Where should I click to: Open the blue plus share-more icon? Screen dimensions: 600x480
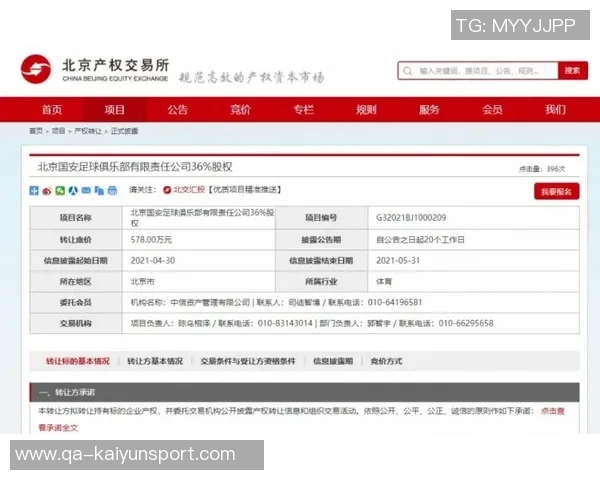[x=34, y=190]
